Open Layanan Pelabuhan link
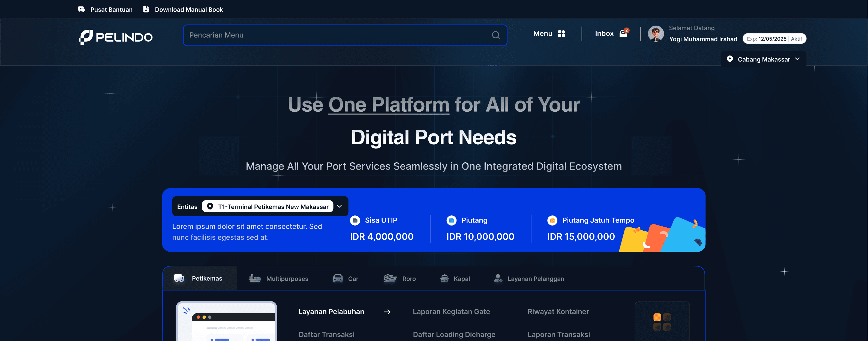This screenshot has width=868, height=341. tap(331, 312)
